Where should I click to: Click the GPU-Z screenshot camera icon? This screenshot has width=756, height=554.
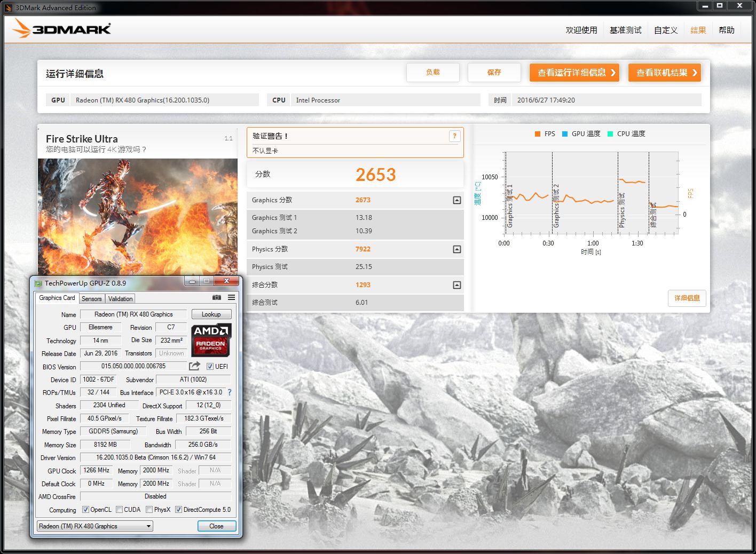217,297
